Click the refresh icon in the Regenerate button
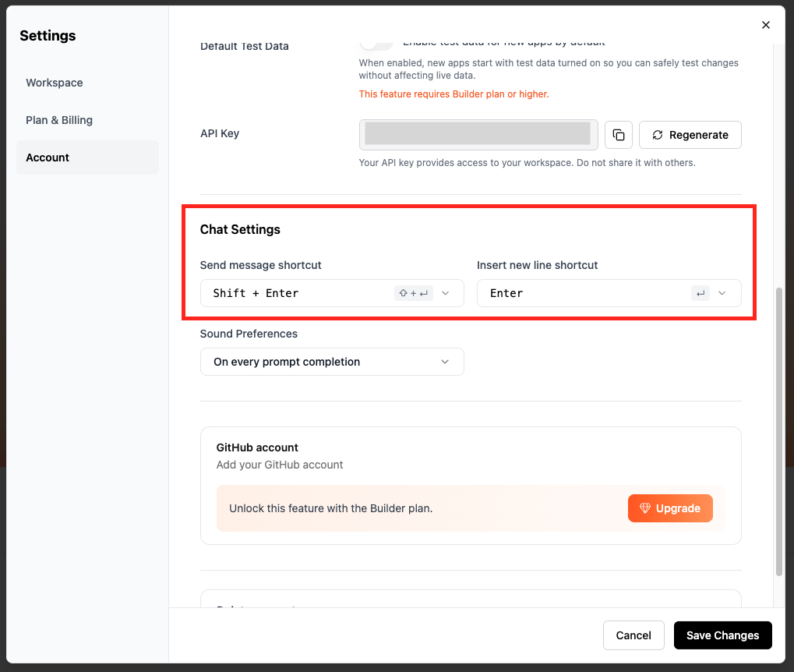Viewport: 794px width, 672px height. (657, 135)
